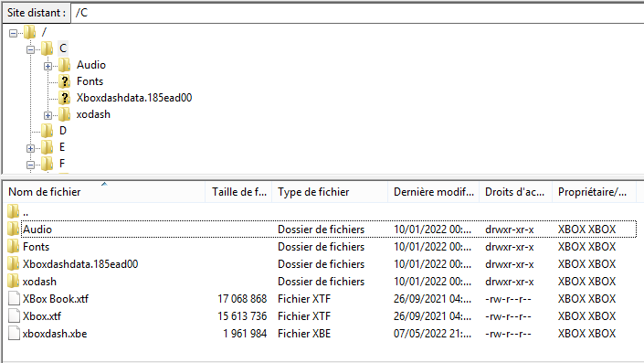Expand the E drive tree node
The height and width of the screenshot is (363, 644).
click(x=30, y=148)
